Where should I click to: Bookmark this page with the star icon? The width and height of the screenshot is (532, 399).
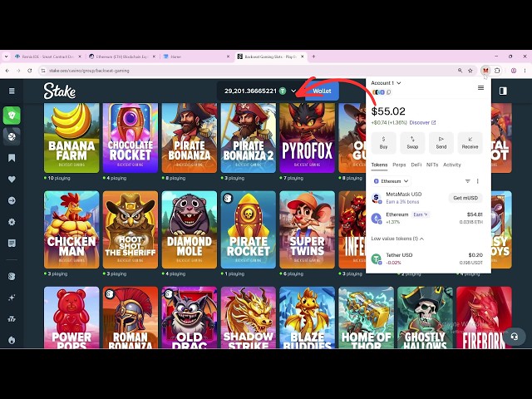coord(470,71)
